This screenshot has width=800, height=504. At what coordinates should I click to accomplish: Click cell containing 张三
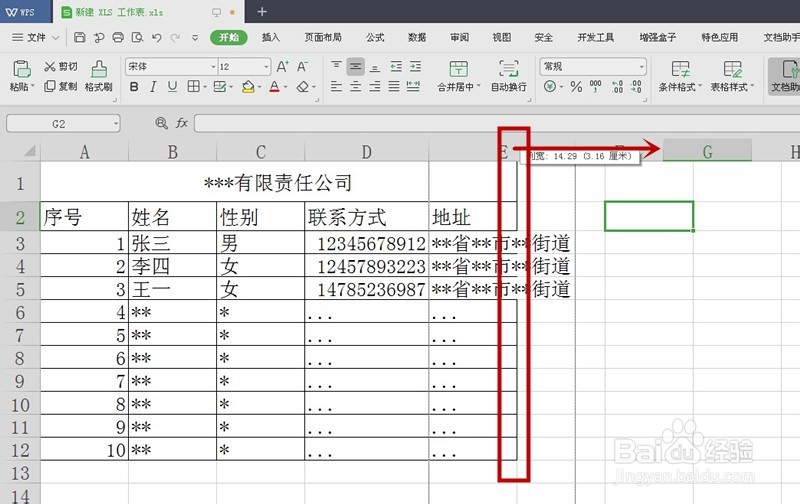pyautogui.click(x=172, y=243)
